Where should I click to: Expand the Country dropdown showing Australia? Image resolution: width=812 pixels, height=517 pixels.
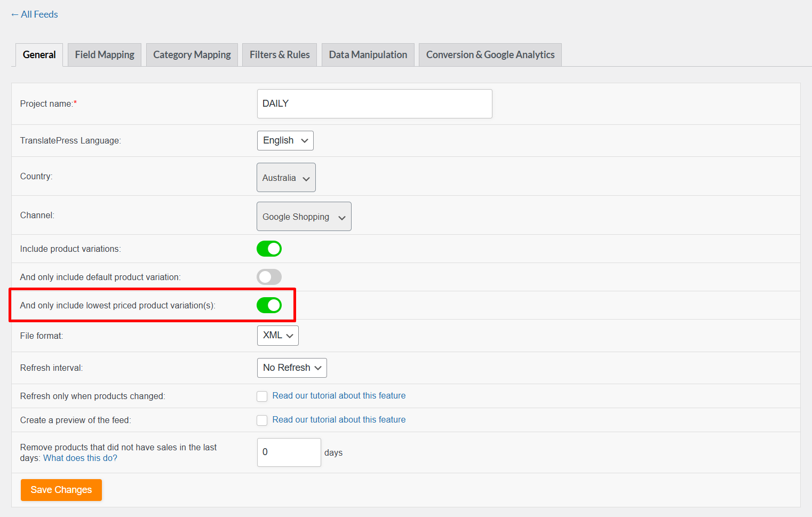click(x=286, y=178)
